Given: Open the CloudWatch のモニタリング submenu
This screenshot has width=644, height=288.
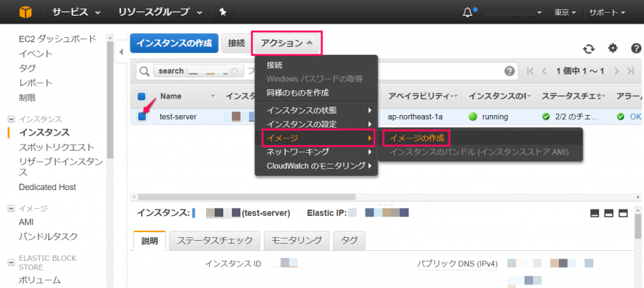Looking at the screenshot, I should click(316, 166).
